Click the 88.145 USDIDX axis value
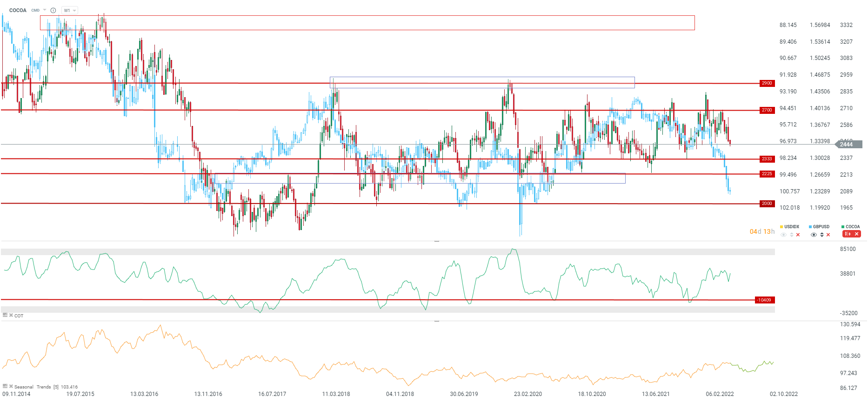This screenshot has height=402, width=868. (x=788, y=25)
